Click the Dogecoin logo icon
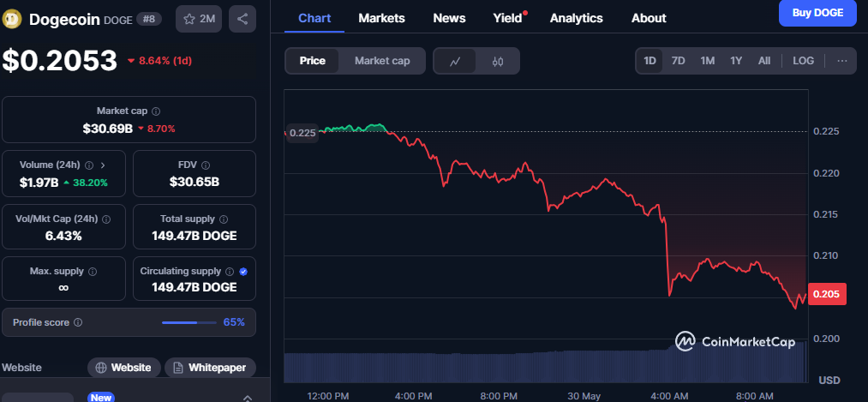 point(12,20)
